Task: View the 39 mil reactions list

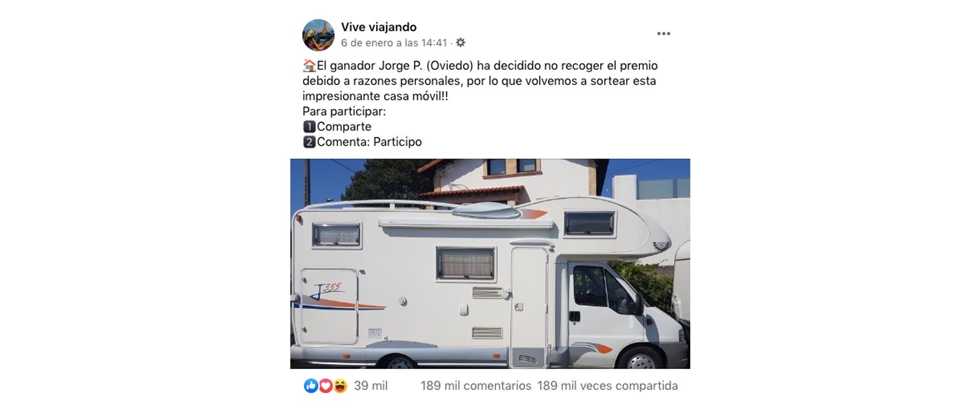Action: [x=371, y=386]
